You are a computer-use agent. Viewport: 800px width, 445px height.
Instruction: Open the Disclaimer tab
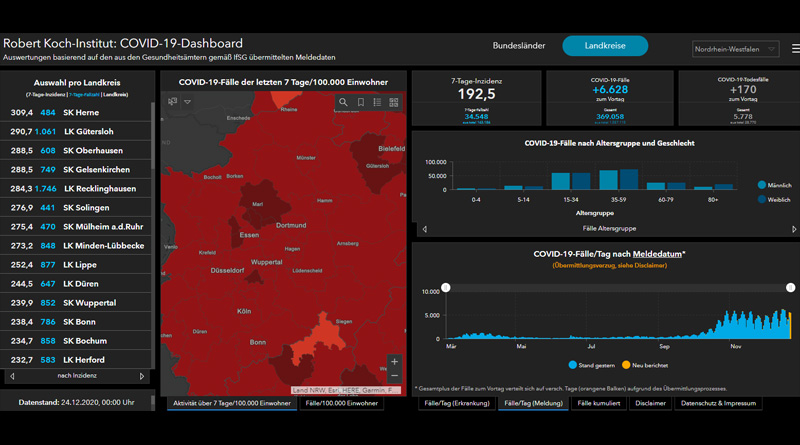651,403
